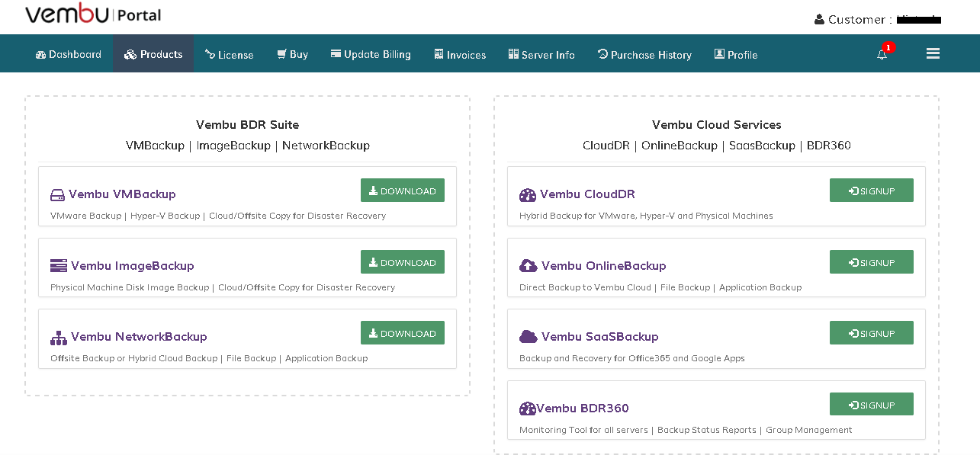980x455 pixels.
Task: Click the Vembu ImageBackup title
Action: pyautogui.click(x=133, y=266)
